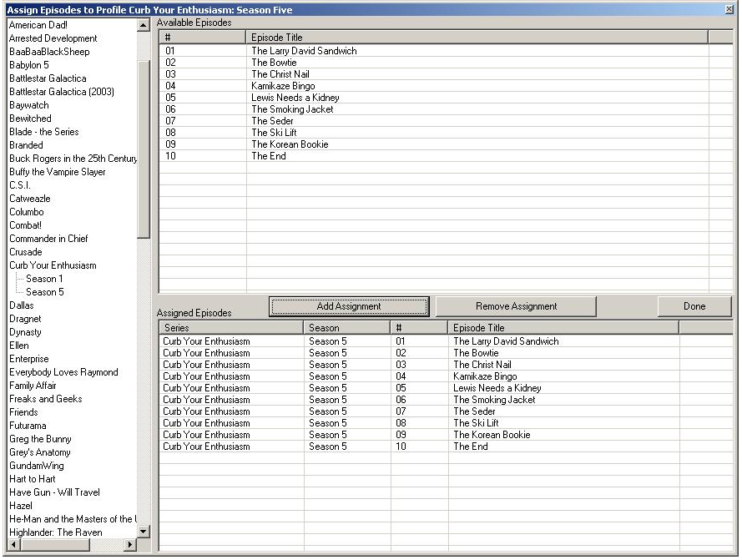Image resolution: width=742 pixels, height=560 pixels.
Task: Select assigned episode The Bowtie
Action: point(445,353)
